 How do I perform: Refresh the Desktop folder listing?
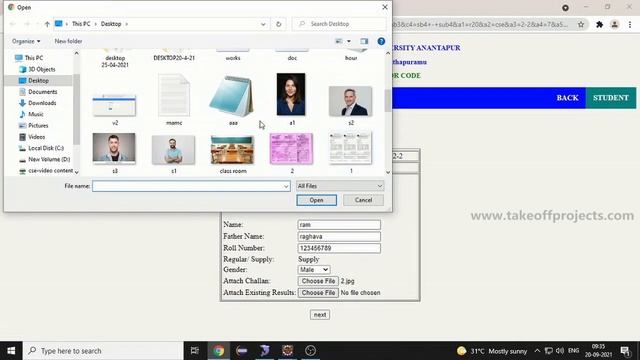coord(278,24)
